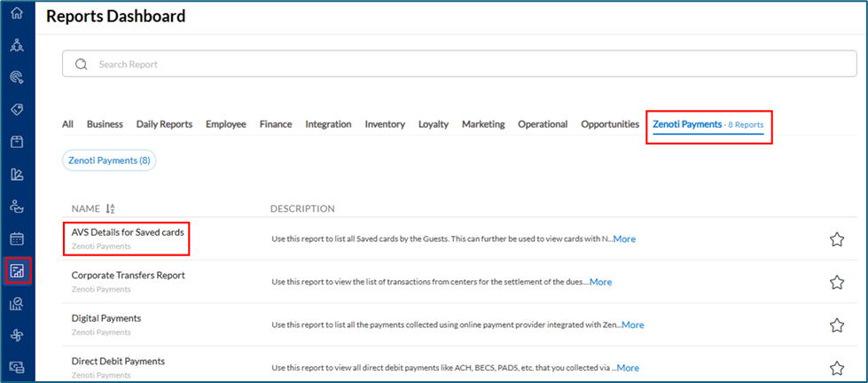Expand More on Digital Payments description

pos(633,324)
